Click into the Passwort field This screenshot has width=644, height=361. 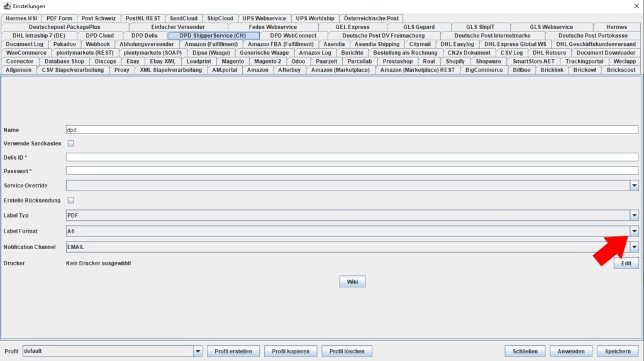[x=352, y=171]
